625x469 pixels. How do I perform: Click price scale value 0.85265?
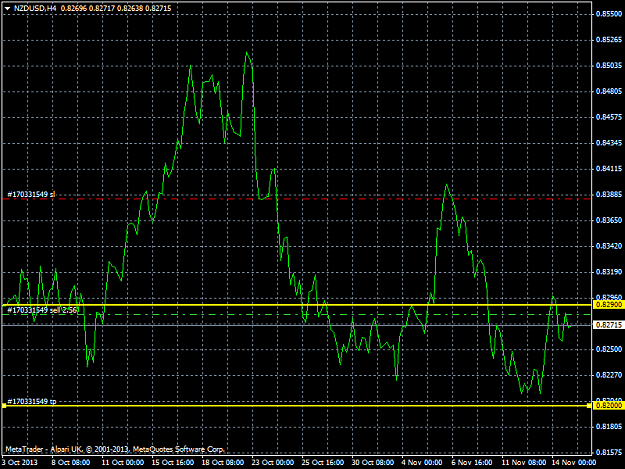[x=609, y=40]
